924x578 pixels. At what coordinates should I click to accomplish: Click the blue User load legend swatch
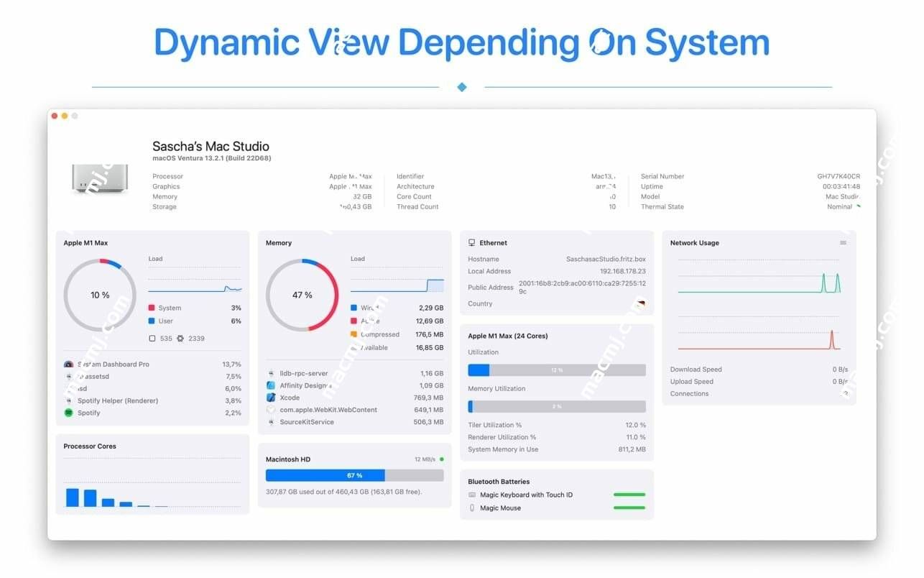click(152, 321)
